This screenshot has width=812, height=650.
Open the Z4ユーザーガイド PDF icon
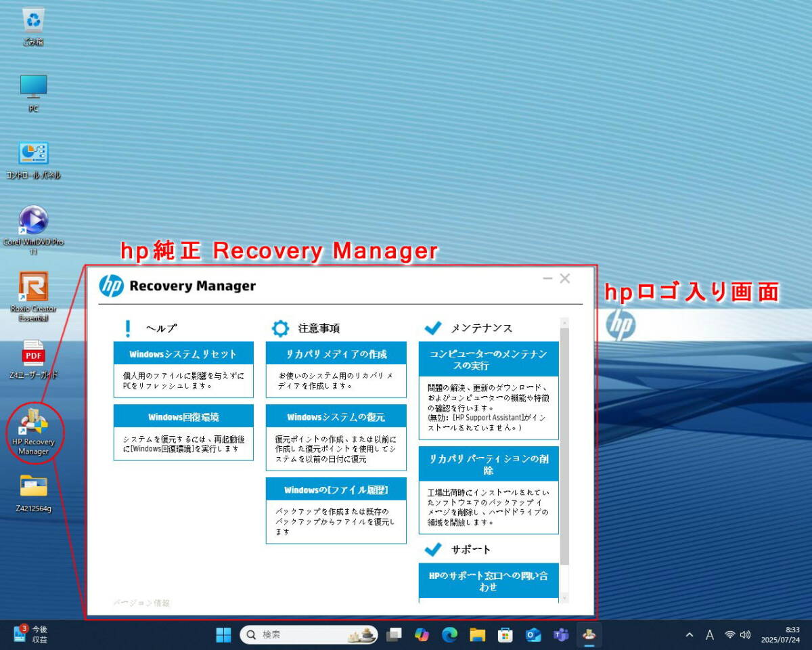pyautogui.click(x=33, y=359)
